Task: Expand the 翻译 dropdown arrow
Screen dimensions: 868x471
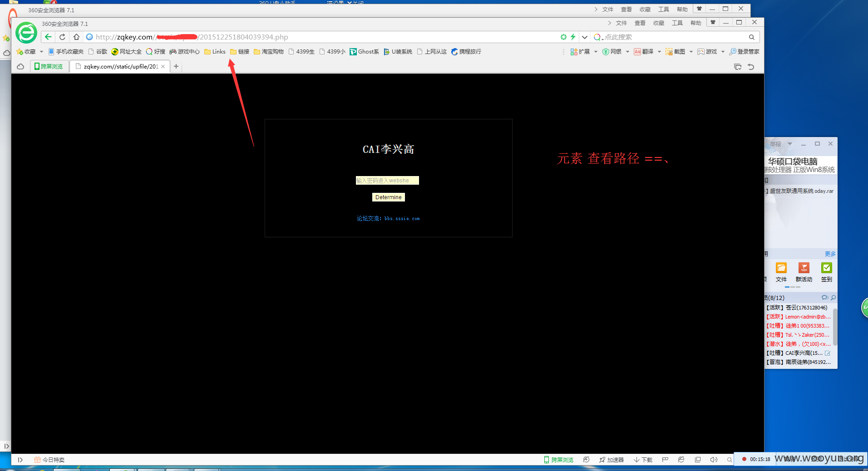Action: (659, 52)
